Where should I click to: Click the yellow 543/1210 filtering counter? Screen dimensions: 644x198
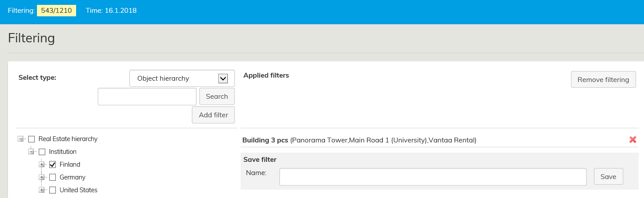point(56,10)
